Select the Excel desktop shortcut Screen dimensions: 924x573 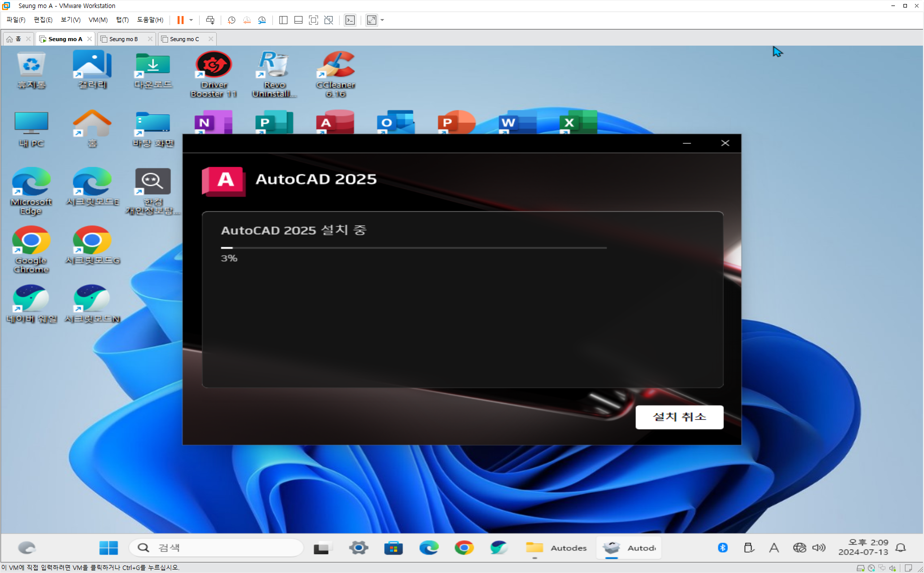(x=579, y=122)
